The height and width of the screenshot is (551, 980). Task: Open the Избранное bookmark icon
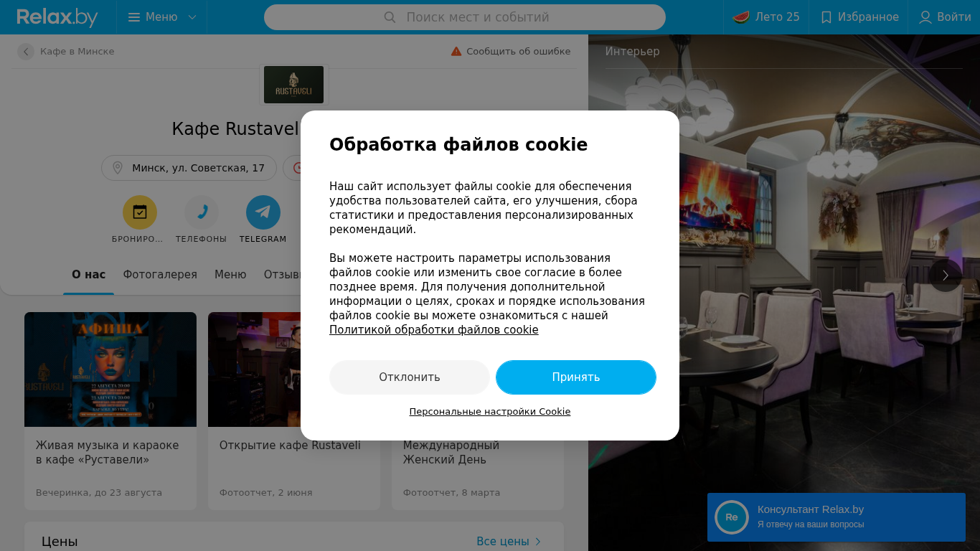pyautogui.click(x=826, y=17)
